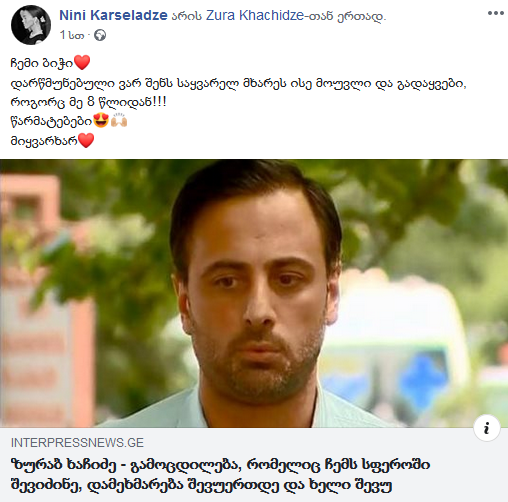Viewport: 508px width, 502px height.
Task: Click the red heart after ჩემი ბიჭი
Action: click(82, 62)
